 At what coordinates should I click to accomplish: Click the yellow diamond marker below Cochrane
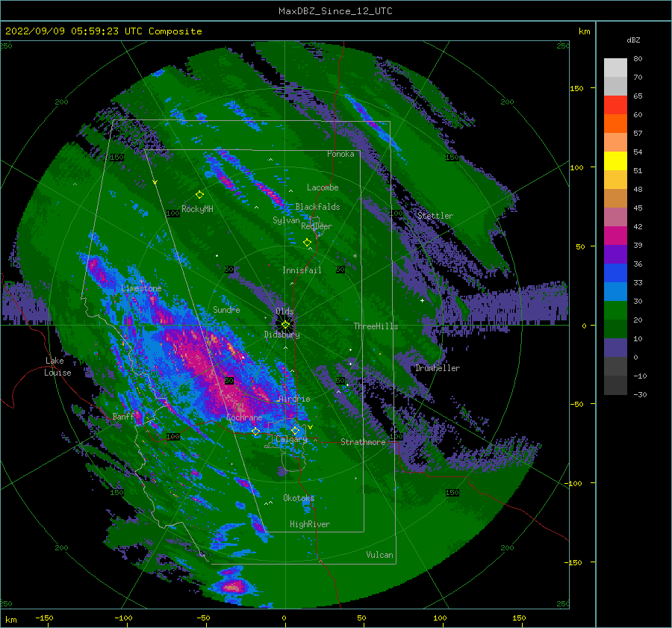pos(256,432)
